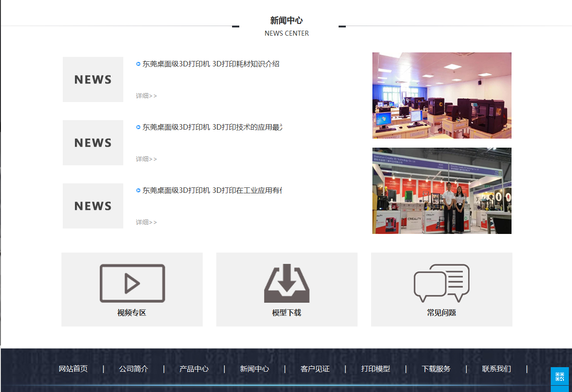Click the 模型下载 download tray icon
The height and width of the screenshot is (392, 572).
[287, 283]
